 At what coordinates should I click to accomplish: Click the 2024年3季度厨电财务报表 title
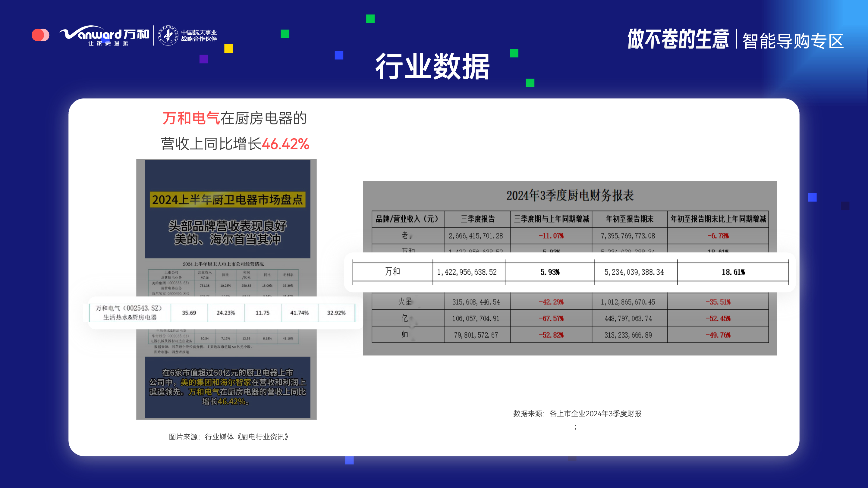click(x=570, y=195)
